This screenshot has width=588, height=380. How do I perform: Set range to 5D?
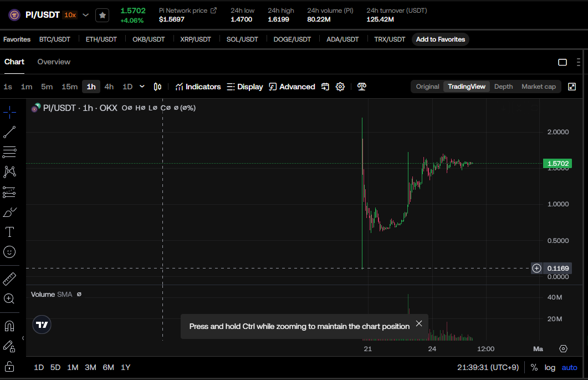tap(55, 367)
